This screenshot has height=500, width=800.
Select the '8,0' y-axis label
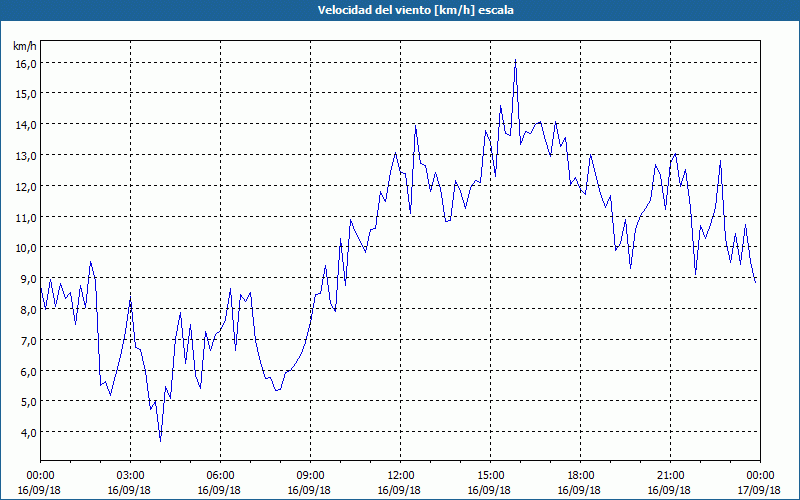[x=29, y=310]
